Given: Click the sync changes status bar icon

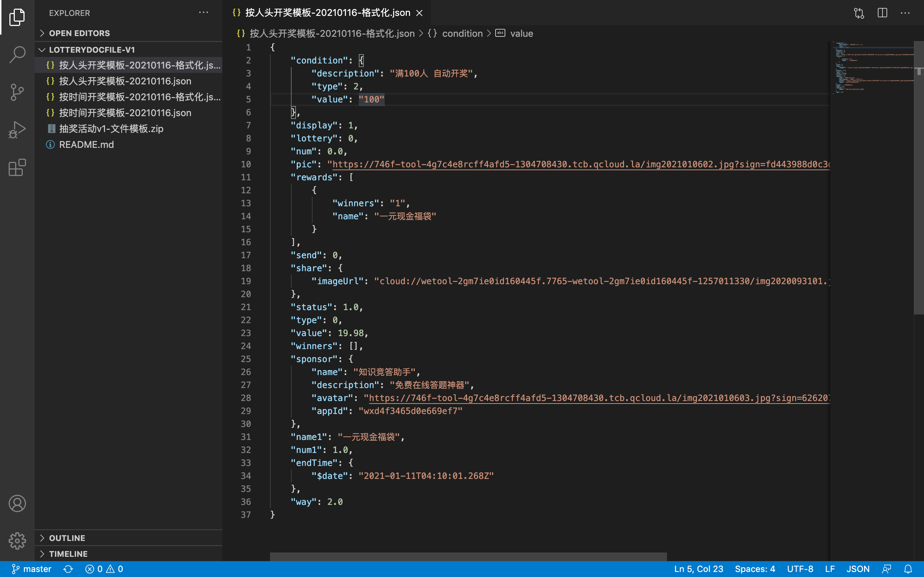Looking at the screenshot, I should [68, 569].
